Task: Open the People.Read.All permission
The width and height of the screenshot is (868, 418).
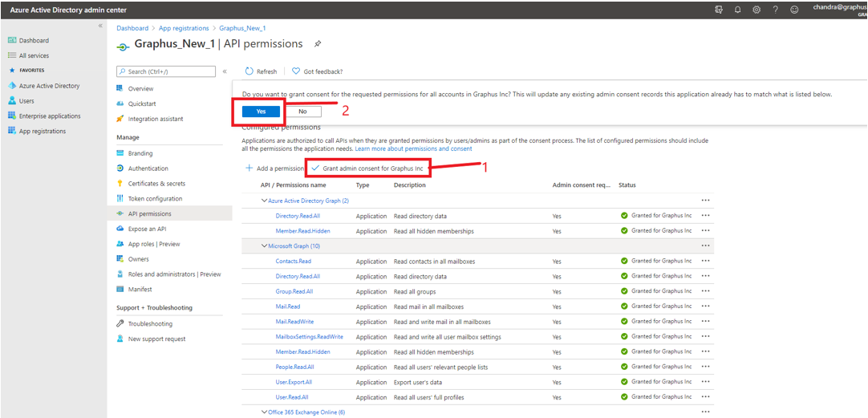Action: tap(295, 367)
